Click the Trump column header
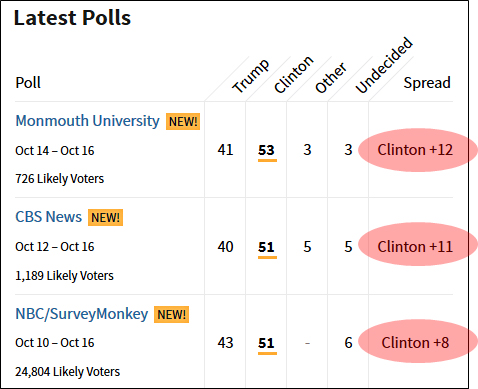 point(251,76)
